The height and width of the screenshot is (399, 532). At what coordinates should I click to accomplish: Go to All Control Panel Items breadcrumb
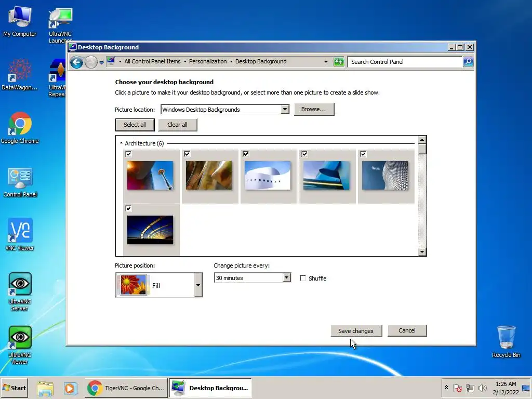[x=152, y=61]
